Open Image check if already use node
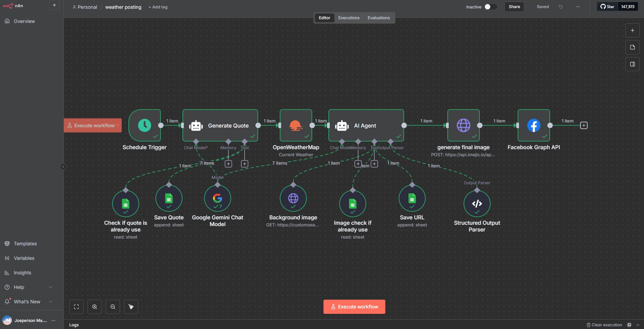Viewport: 644px width, 329px height. click(x=353, y=203)
